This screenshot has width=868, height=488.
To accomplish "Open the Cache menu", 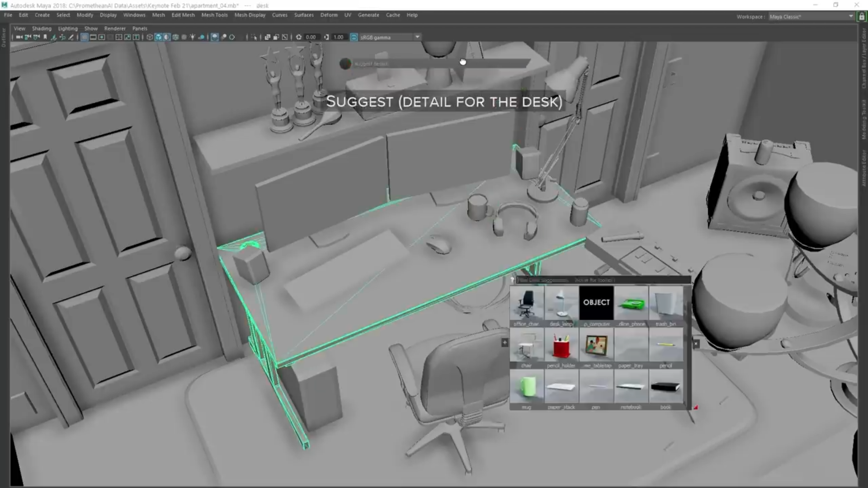I will pyautogui.click(x=393, y=15).
